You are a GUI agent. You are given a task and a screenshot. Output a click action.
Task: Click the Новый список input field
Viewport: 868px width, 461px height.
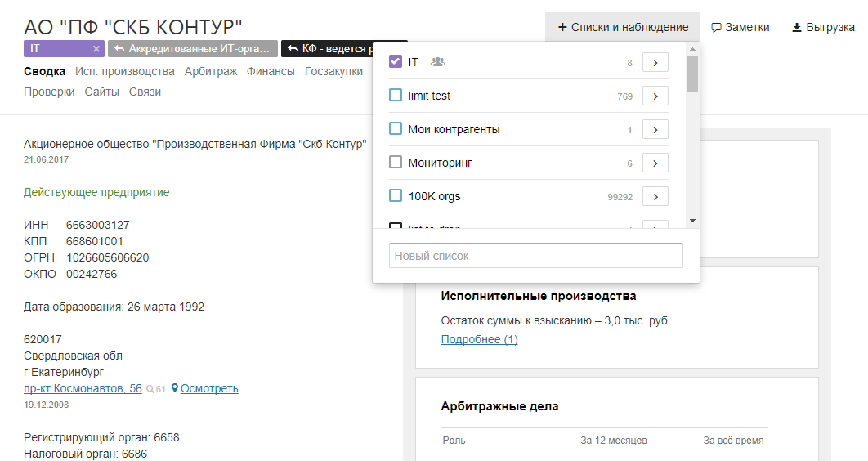[x=535, y=256]
